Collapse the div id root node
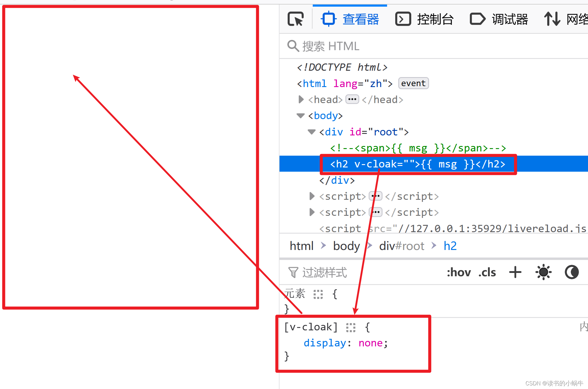 [312, 132]
